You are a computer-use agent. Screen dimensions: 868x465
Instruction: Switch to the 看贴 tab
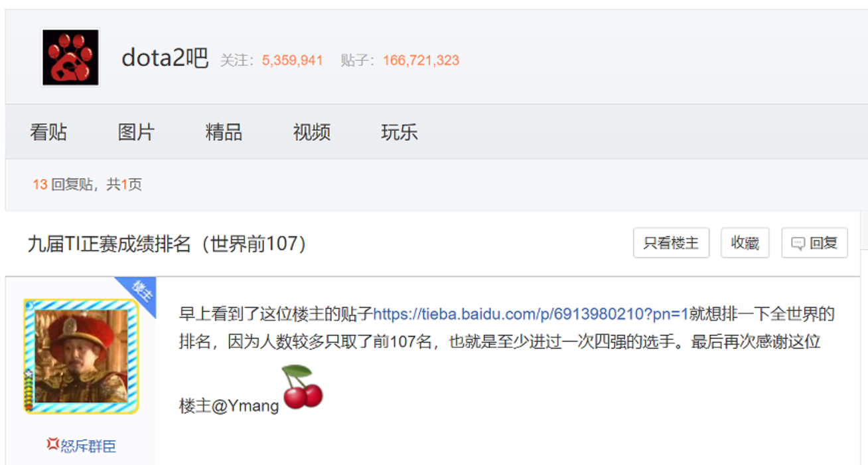click(x=48, y=132)
